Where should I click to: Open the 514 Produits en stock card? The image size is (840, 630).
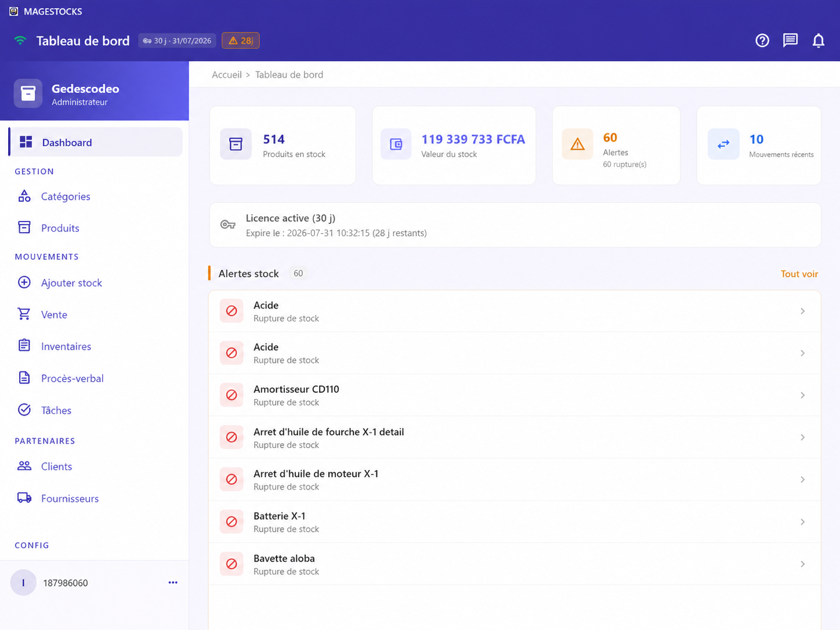(283, 145)
